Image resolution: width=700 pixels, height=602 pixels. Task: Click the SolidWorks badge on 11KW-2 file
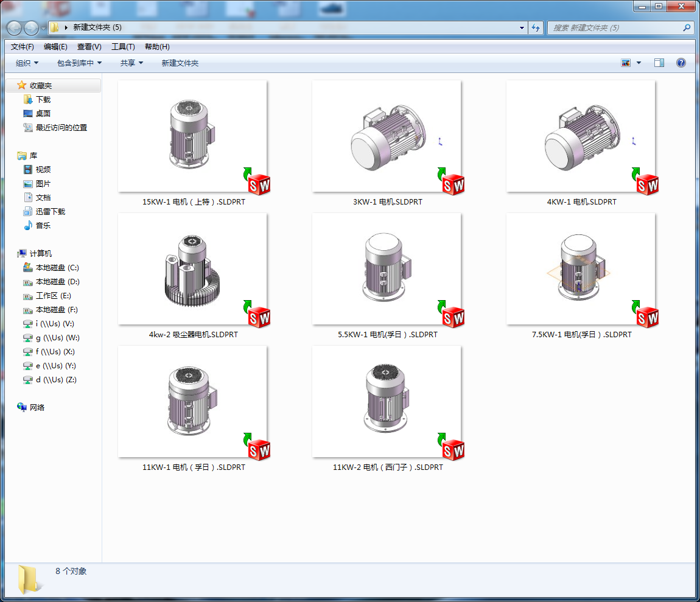pos(453,450)
